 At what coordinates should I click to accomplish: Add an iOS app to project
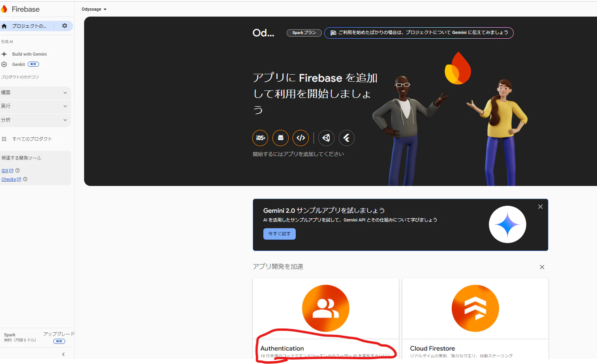click(x=260, y=138)
